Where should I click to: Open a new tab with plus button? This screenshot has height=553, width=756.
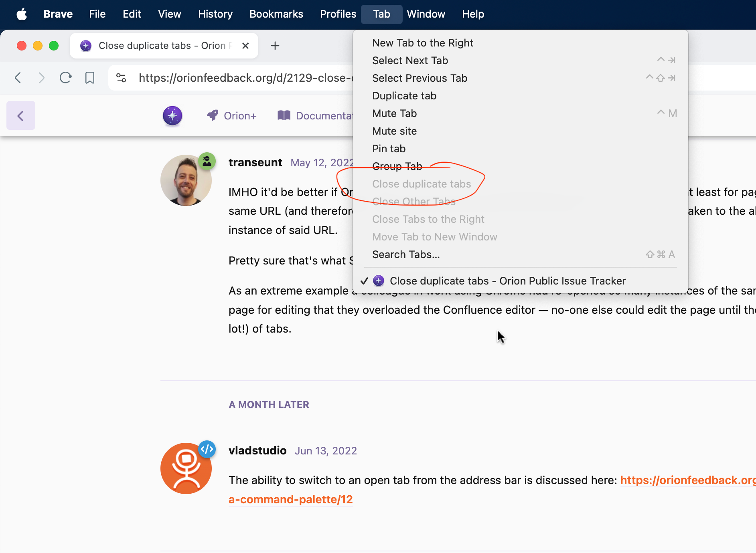pos(275,46)
